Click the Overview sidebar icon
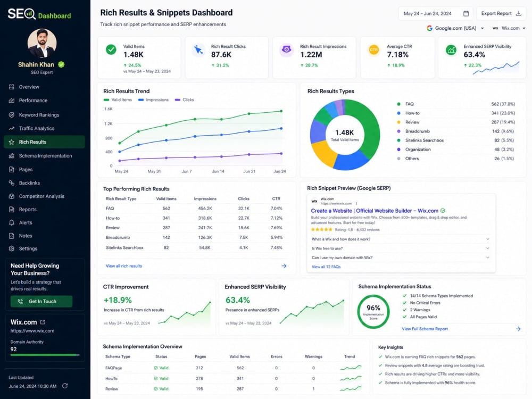Image resolution: width=532 pixels, height=399 pixels. click(12, 87)
